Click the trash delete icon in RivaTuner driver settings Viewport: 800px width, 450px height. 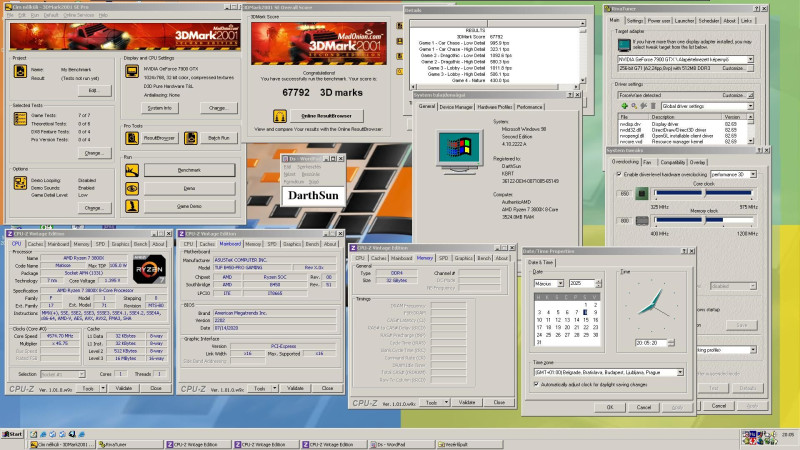coord(653,106)
